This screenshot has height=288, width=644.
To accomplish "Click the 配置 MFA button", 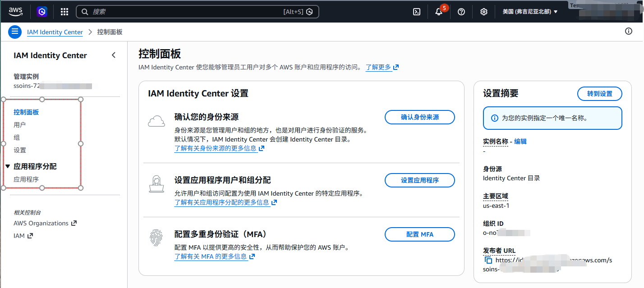I will click(420, 234).
